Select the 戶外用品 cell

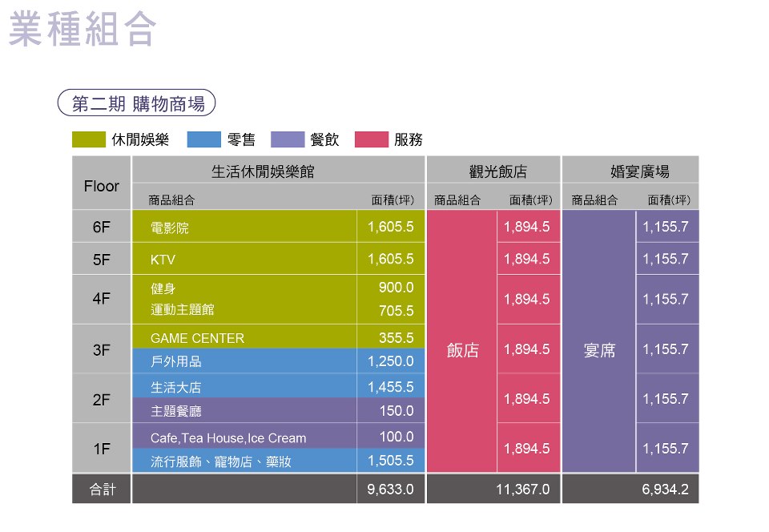pyautogui.click(x=244, y=361)
